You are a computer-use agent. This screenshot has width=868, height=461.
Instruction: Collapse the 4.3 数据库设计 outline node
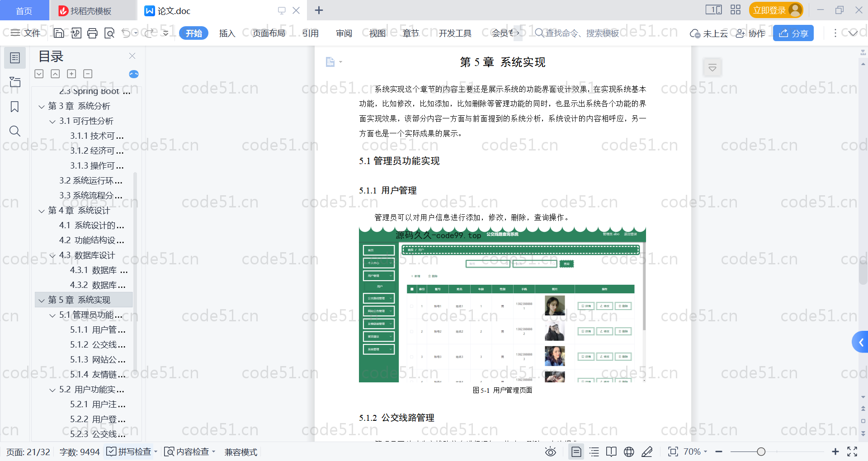(x=52, y=255)
